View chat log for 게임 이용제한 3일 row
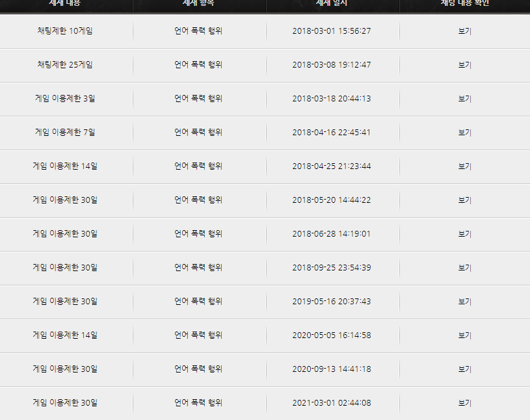The image size is (530, 420). click(464, 99)
